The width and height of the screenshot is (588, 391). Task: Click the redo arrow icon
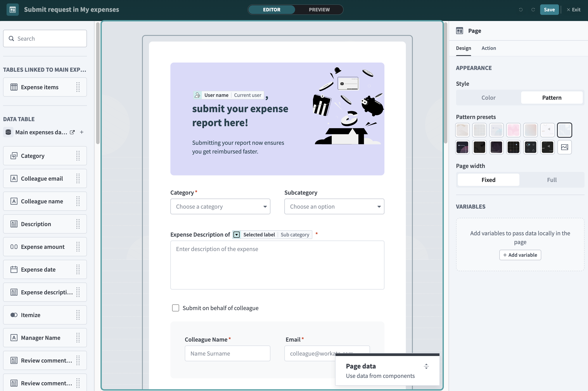tap(533, 9)
